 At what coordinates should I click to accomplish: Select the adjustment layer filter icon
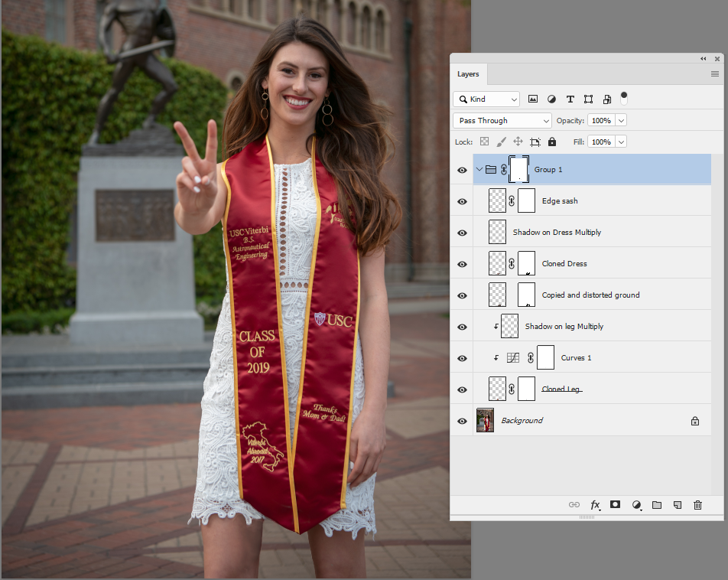[551, 99]
